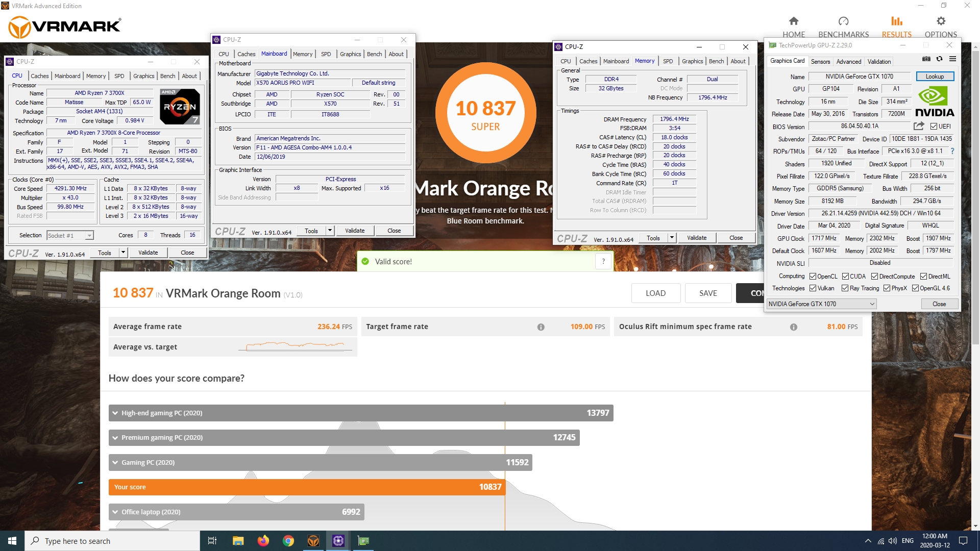
Task: Open VRMark Home page icon
Action: 793,21
